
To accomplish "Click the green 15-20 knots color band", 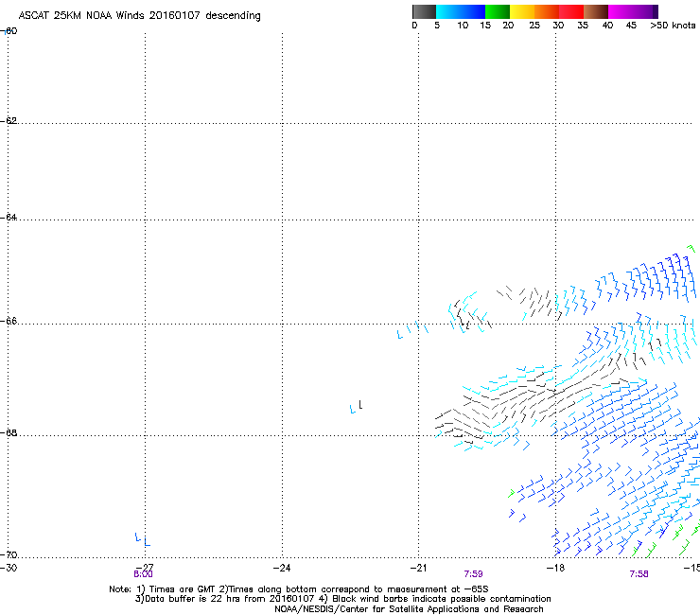I will click(x=498, y=11).
